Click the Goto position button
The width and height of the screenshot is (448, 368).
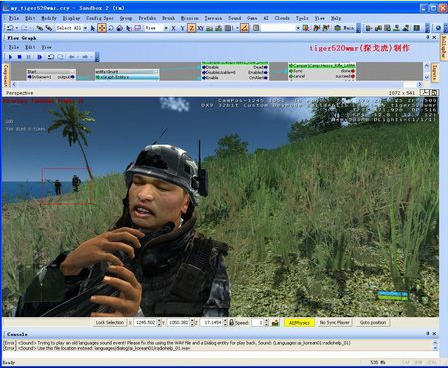tap(373, 323)
